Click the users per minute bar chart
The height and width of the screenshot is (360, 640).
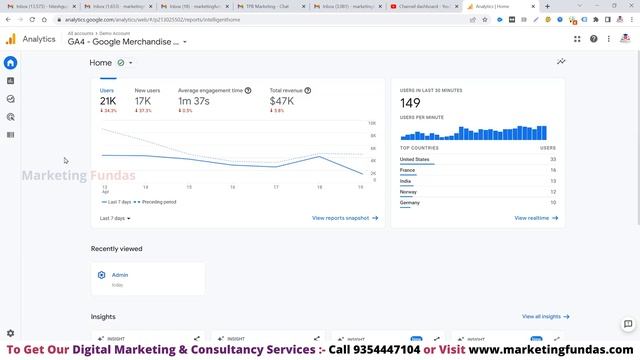coord(473,133)
